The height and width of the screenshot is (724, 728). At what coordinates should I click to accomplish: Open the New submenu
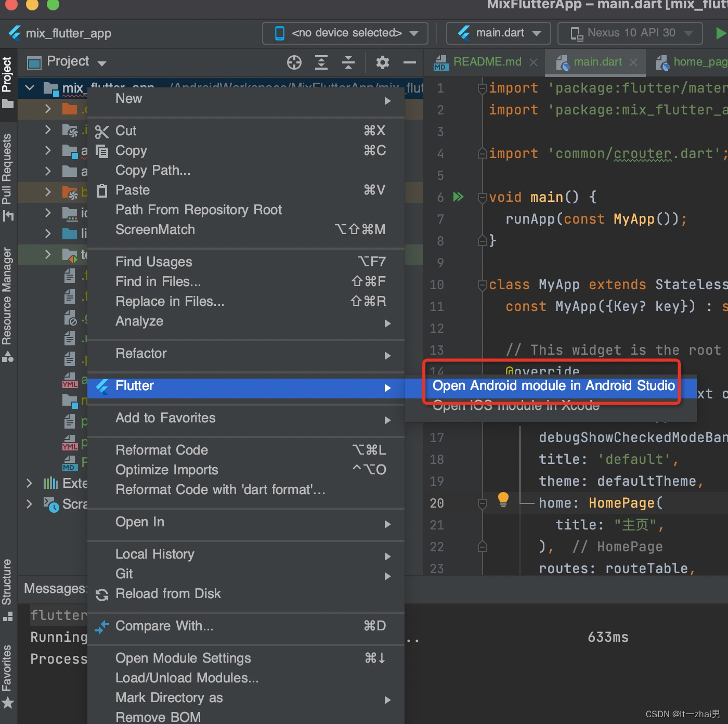point(246,99)
